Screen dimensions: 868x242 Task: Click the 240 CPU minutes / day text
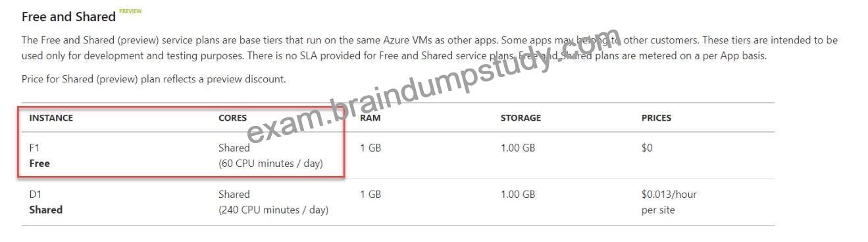[x=274, y=210]
